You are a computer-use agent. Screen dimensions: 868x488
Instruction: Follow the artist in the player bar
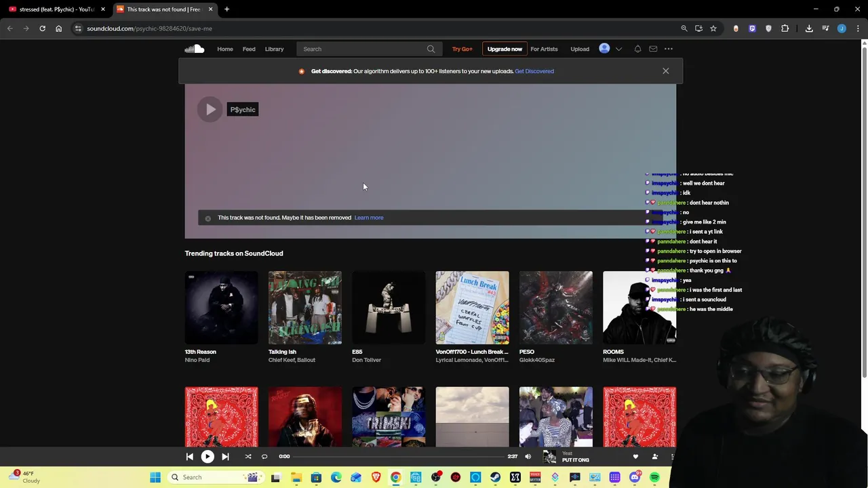[654, 457]
